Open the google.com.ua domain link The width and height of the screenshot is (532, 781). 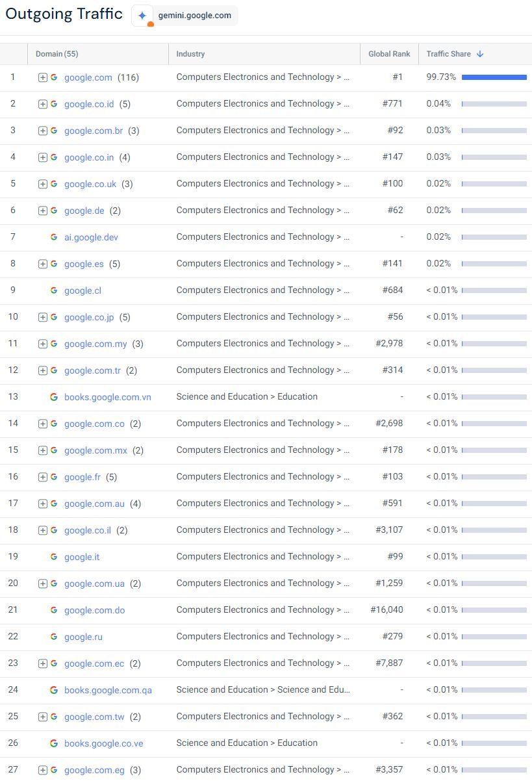pos(94,583)
